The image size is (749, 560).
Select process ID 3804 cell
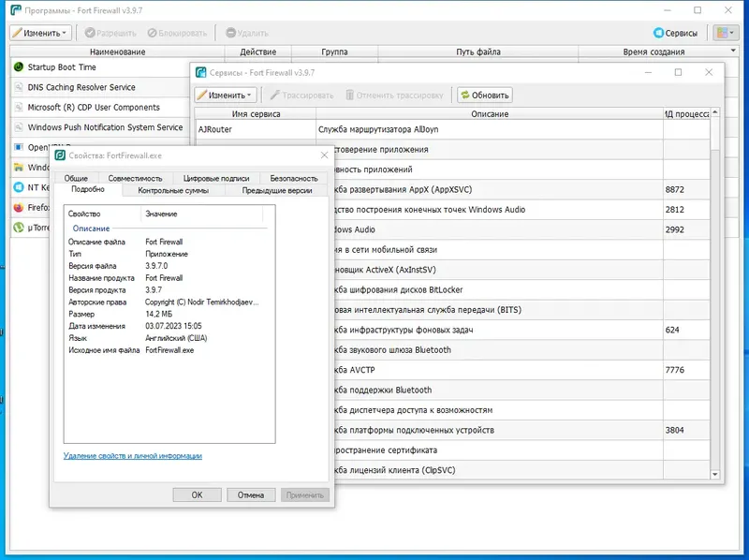(x=686, y=430)
